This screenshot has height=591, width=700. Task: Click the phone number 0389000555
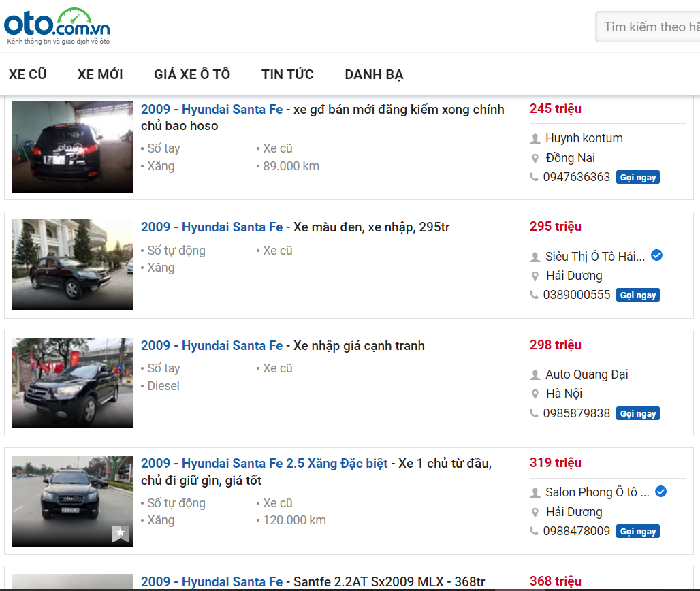coord(576,295)
